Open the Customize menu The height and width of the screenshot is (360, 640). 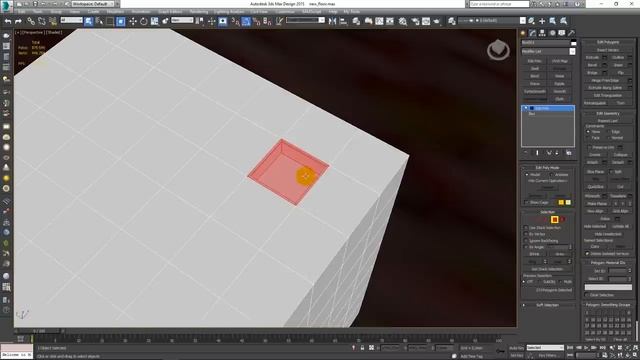click(x=285, y=12)
